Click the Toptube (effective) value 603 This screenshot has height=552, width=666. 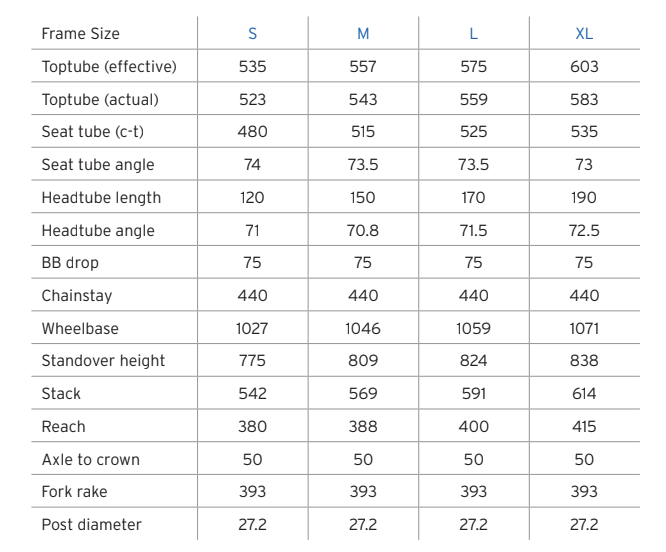[584, 67]
